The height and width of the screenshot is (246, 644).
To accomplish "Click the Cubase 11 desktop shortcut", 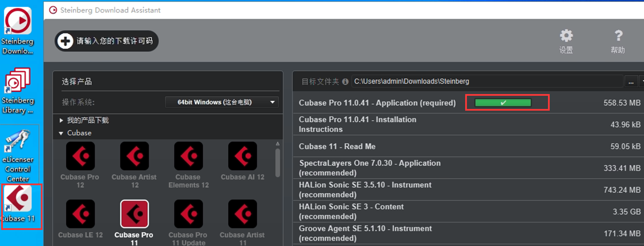I will point(19,199).
